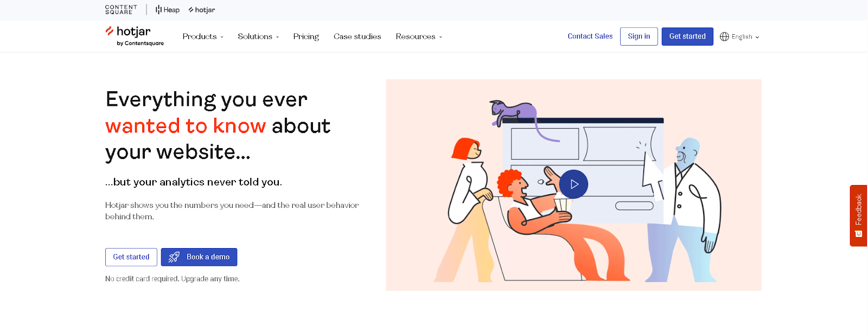Click the hotjar link in the top bar
868x336 pixels.
pos(202,10)
